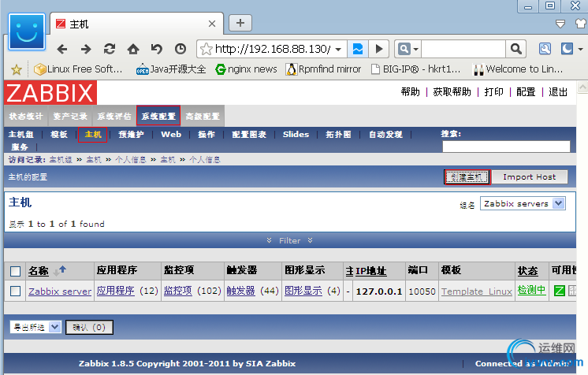Viewport: 588px width, 375px height.
Task: Open a new tab with plus
Action: [x=240, y=24]
